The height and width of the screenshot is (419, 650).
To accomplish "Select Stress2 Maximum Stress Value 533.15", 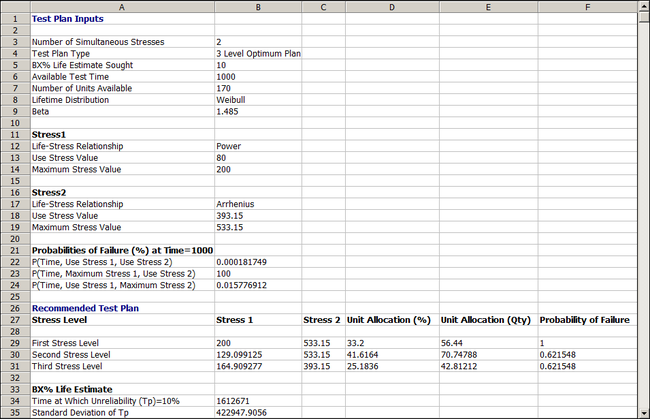I will point(258,228).
